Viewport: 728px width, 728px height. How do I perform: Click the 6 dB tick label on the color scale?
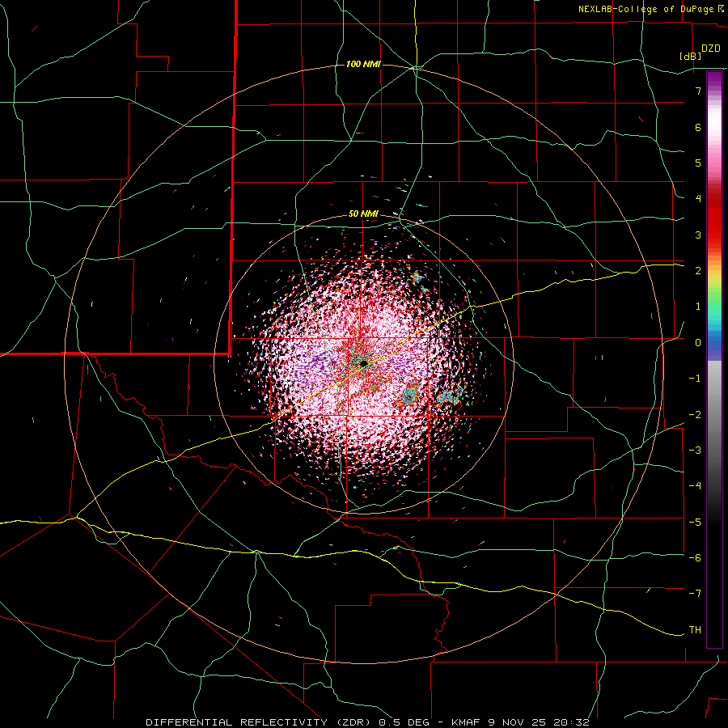point(698,127)
